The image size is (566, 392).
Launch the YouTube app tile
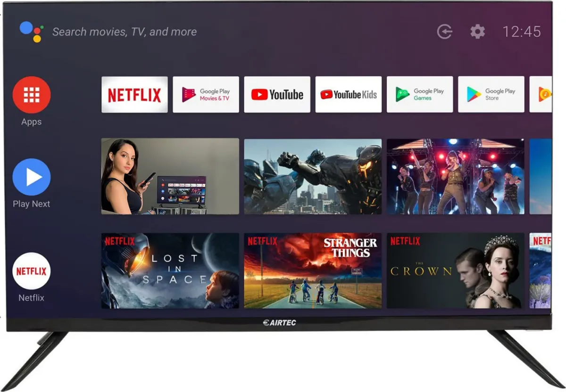click(x=277, y=95)
